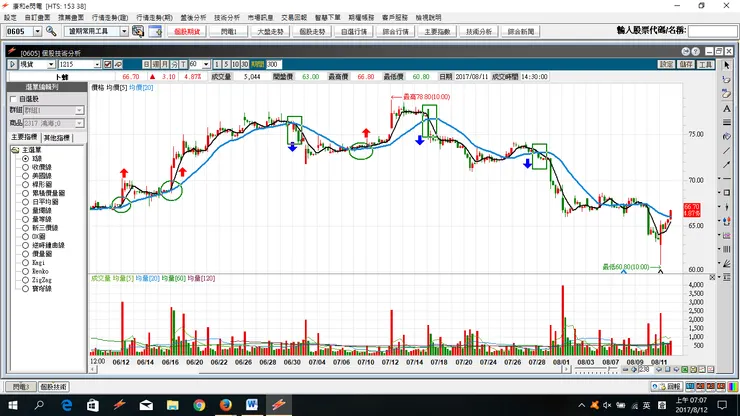Screen dimensions: 740x416
Task: Open the 設定 menu
Action: [10, 17]
